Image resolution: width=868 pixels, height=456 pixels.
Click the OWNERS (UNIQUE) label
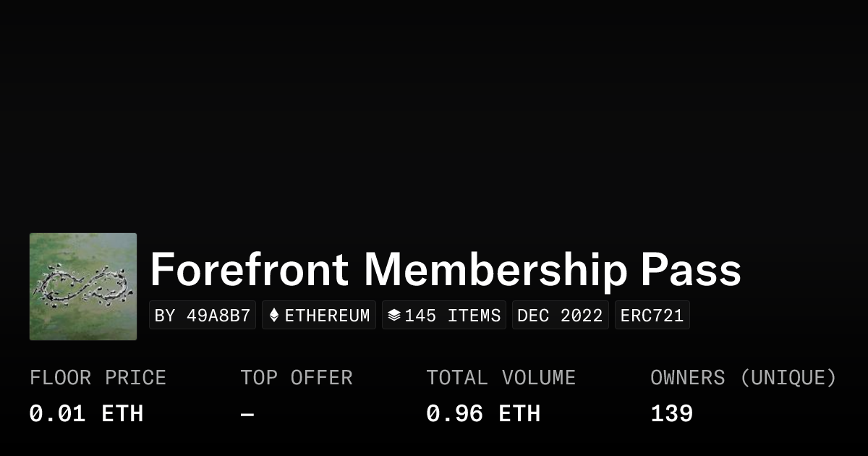[743, 378]
